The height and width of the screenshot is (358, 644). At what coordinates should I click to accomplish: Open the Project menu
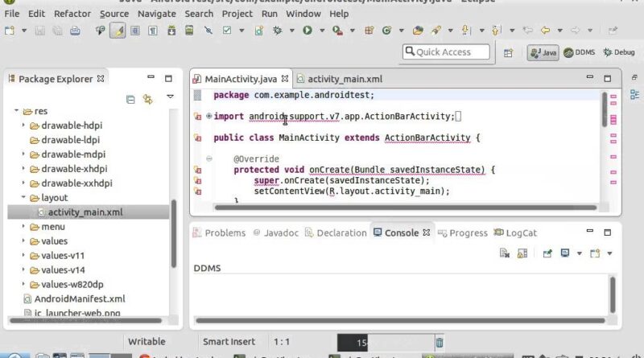237,14
